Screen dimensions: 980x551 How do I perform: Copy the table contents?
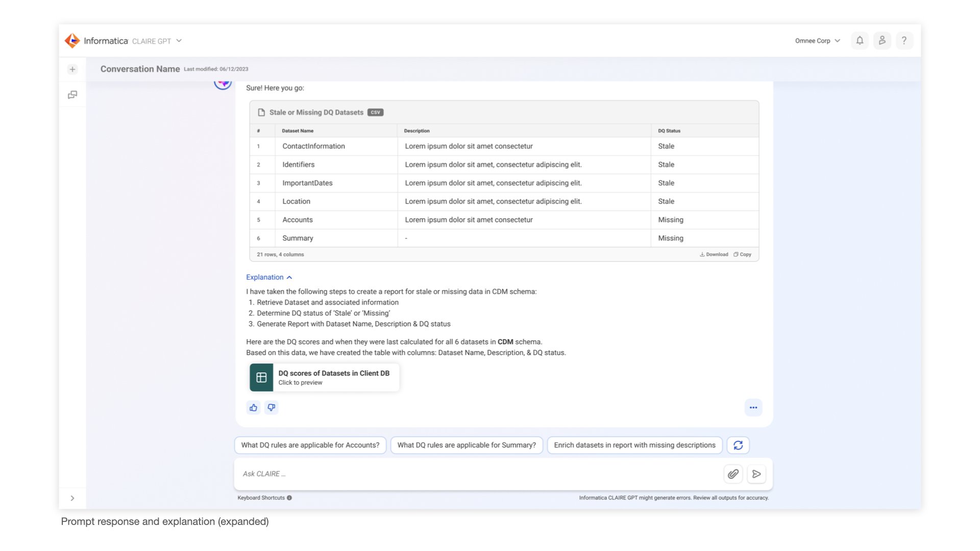(743, 255)
